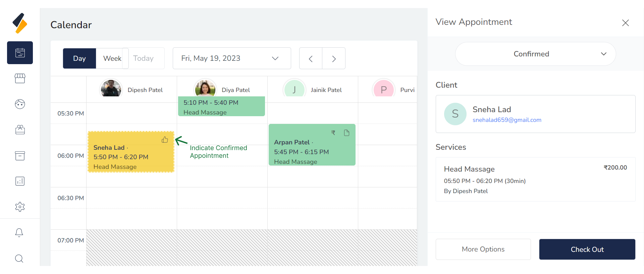
Task: Go to next day with right chevron
Action: (x=334, y=59)
